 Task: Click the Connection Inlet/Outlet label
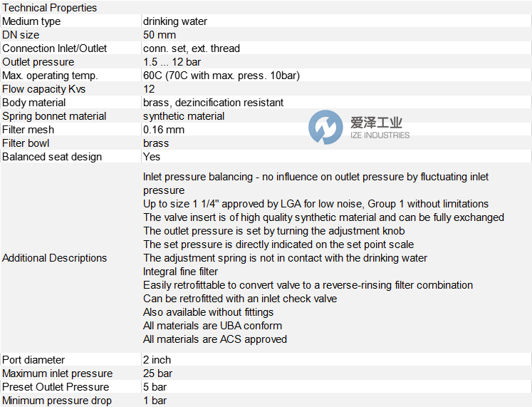[55, 48]
